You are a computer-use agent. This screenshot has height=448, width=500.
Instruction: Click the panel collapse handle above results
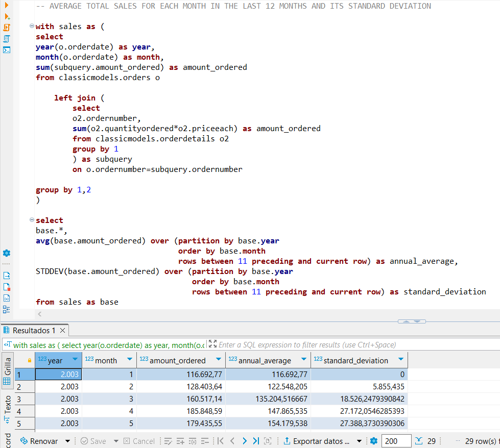pos(412,321)
